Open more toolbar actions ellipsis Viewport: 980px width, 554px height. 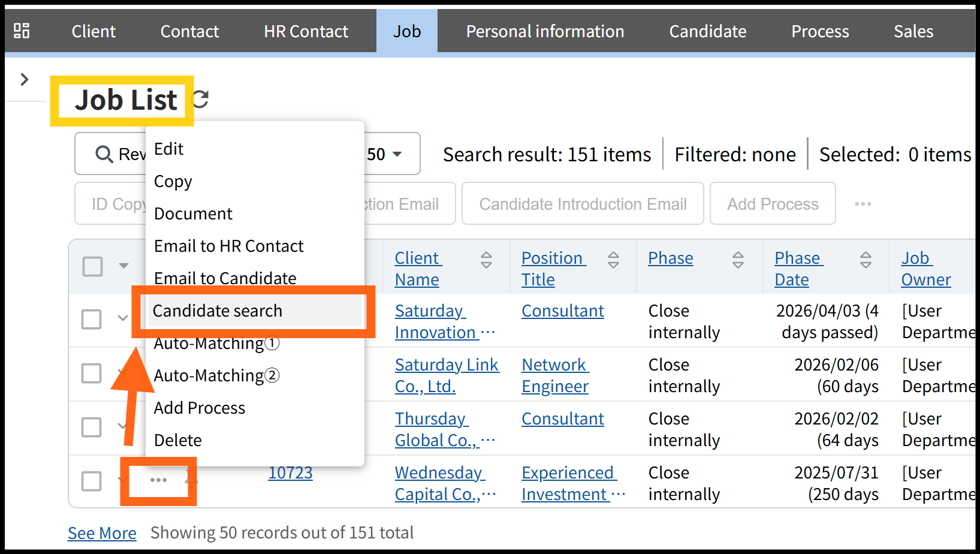click(863, 204)
